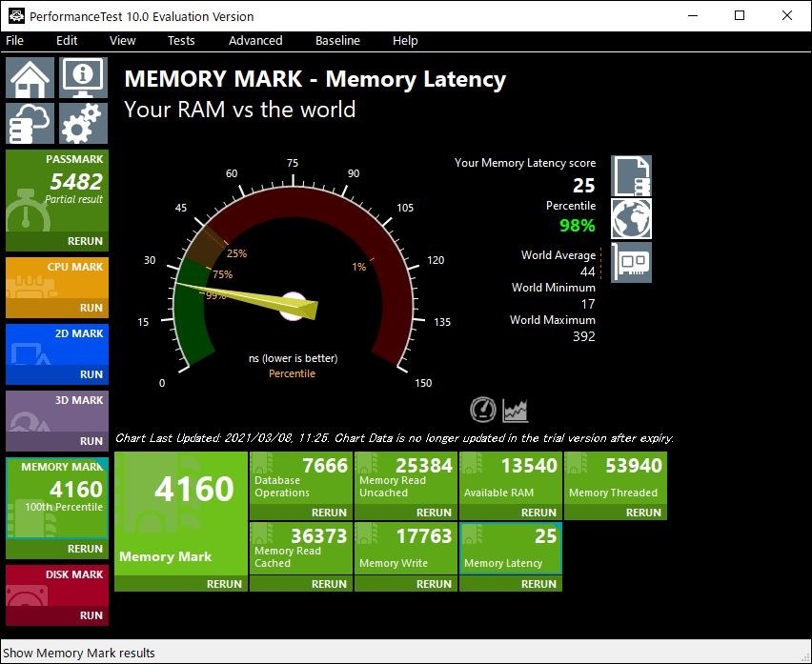Select the Memory Write 17763 tile
The width and height of the screenshot is (812, 664).
406,549
